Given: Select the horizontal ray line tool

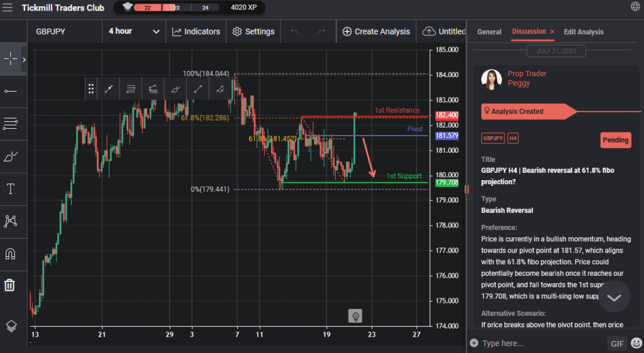Looking at the screenshot, I should point(10,91).
